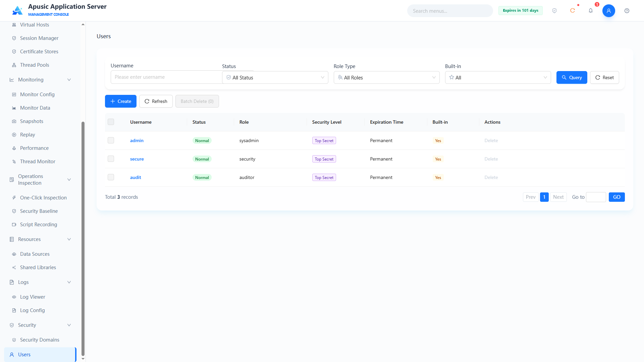Image resolution: width=644 pixels, height=362 pixels.
Task: Open the Status filter dropdown
Action: pyautogui.click(x=275, y=77)
